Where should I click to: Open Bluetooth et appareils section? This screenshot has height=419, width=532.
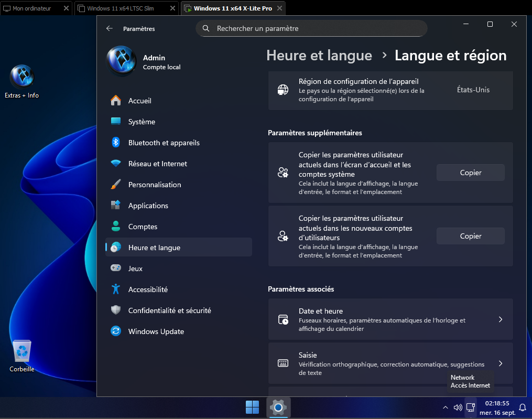[x=178, y=143]
